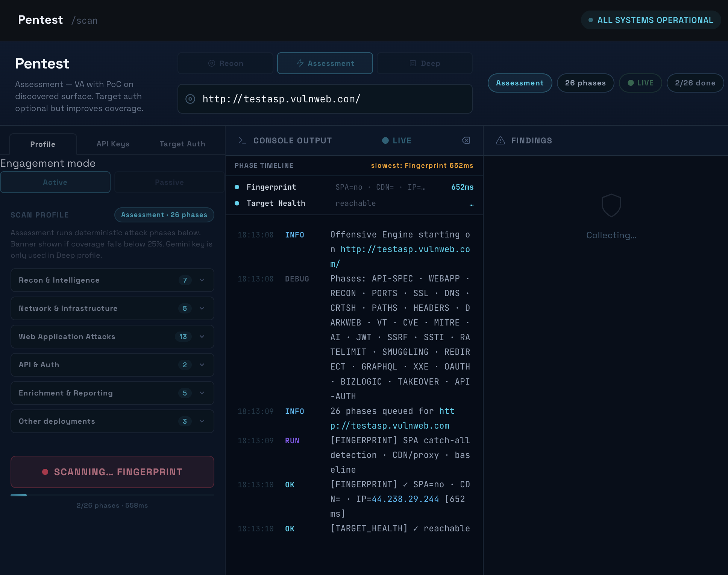Image resolution: width=728 pixels, height=575 pixels.
Task: Click the shield icon in Findings panel
Action: point(611,205)
